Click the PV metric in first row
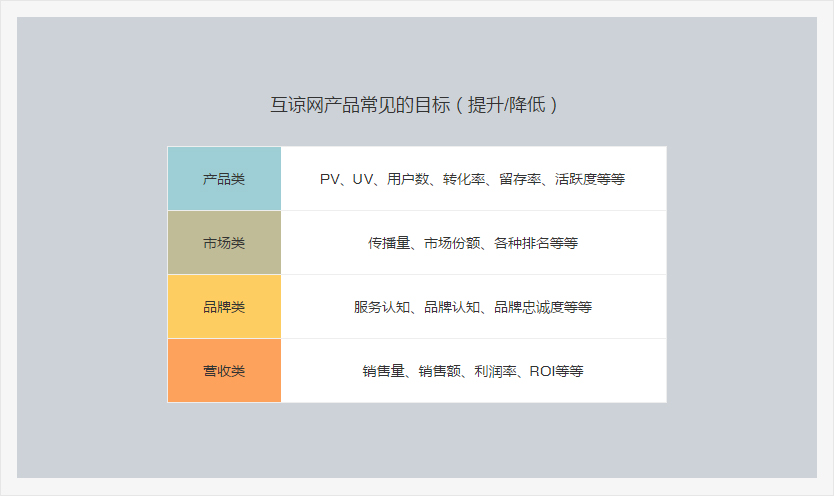The image size is (834, 496). (330, 179)
